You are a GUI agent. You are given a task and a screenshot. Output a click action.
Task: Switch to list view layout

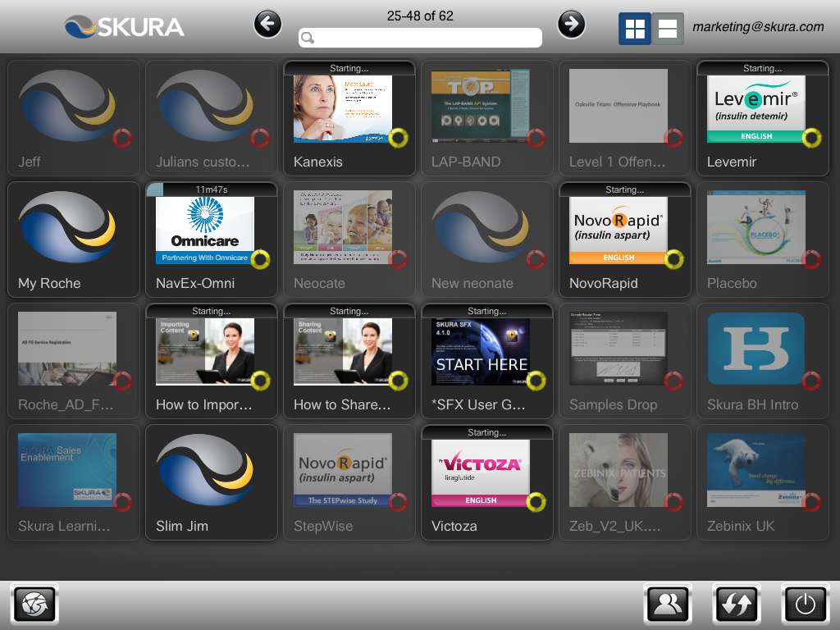[668, 29]
